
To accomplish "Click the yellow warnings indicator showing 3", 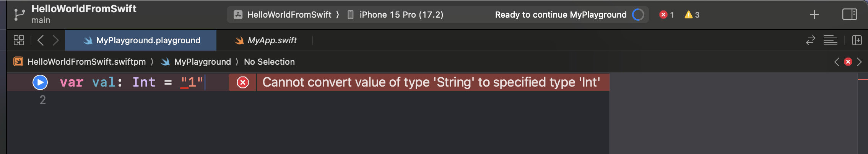I will click(692, 15).
